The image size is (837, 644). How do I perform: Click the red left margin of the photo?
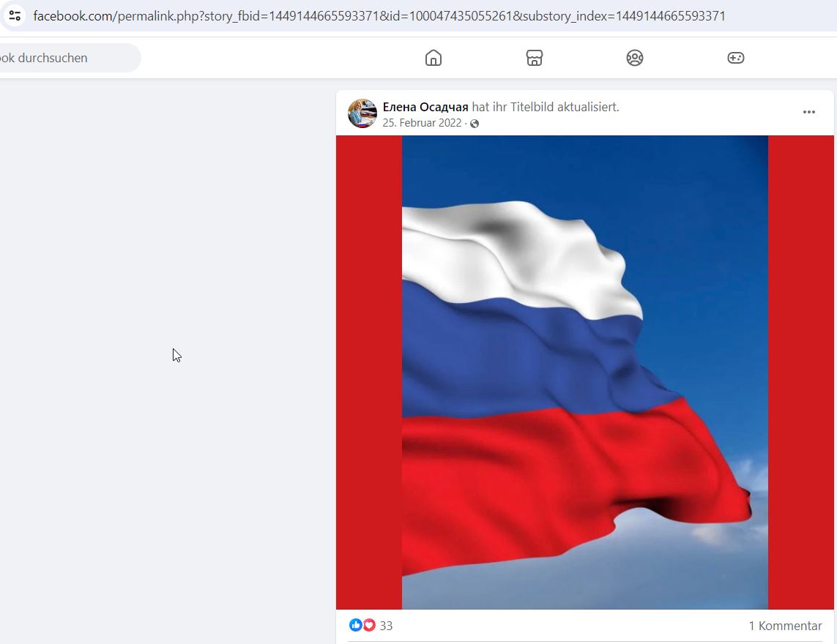click(x=369, y=372)
